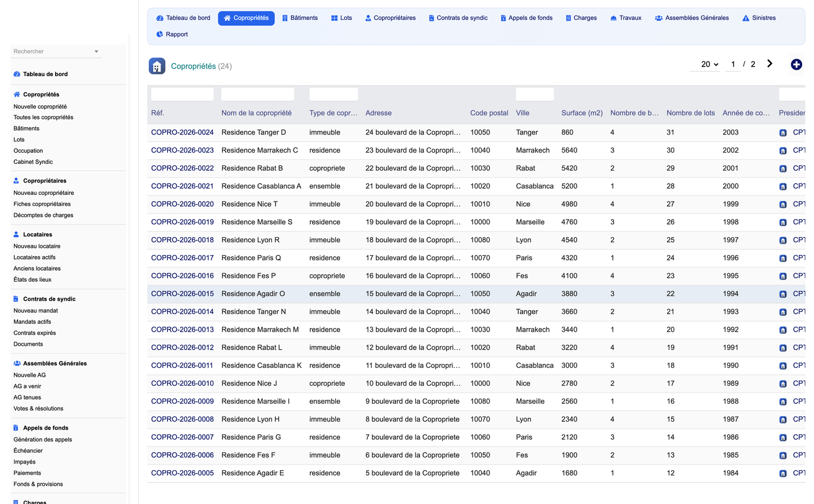Click sidebar Assemblées Générales group icon
Viewport: 814px width, 504px height.
[x=17, y=363]
